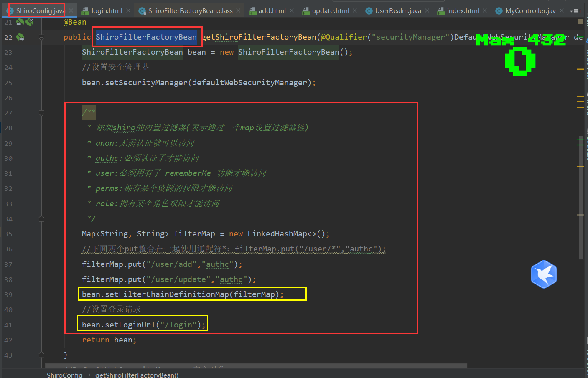Screen dimensions: 588x378
Task: Click line number 39 in the gutter
Action: [8, 294]
